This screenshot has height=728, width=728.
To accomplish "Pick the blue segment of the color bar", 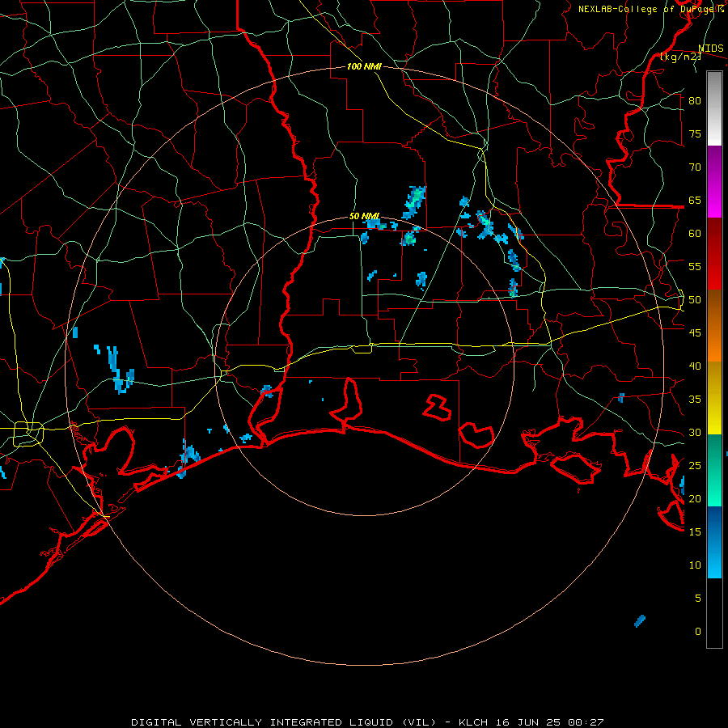I will [x=714, y=542].
